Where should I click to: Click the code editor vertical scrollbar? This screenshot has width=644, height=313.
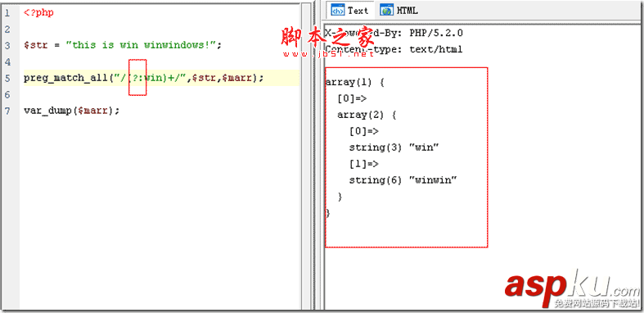coord(306,156)
